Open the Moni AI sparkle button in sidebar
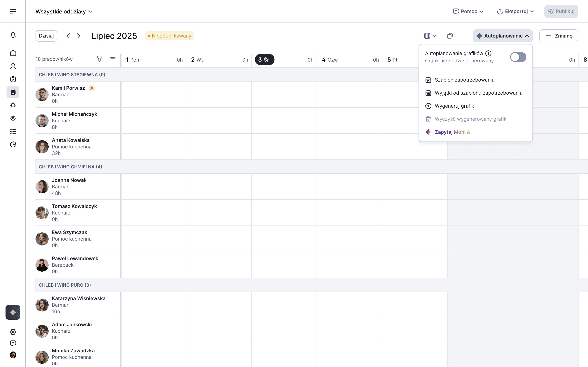The height and width of the screenshot is (367, 588). (x=13, y=312)
